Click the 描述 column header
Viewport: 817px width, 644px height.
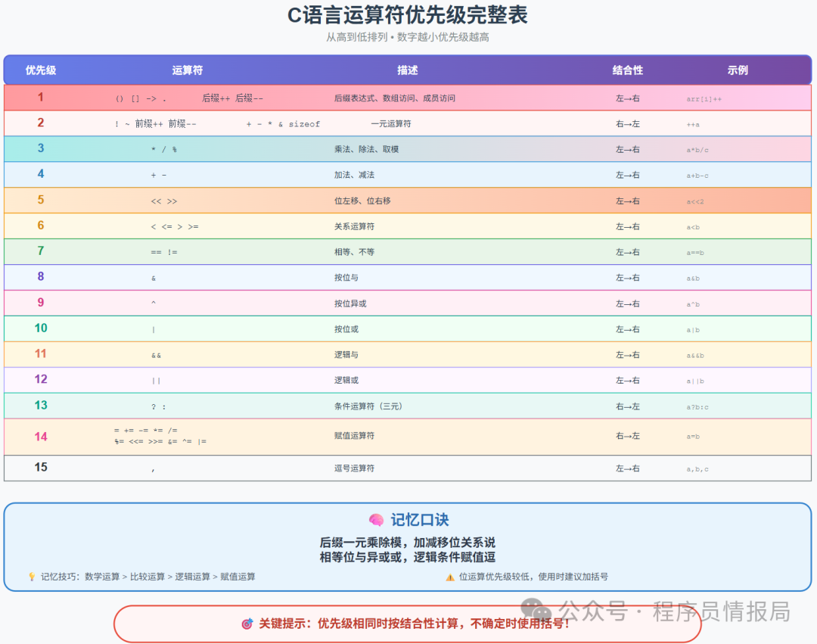(408, 70)
